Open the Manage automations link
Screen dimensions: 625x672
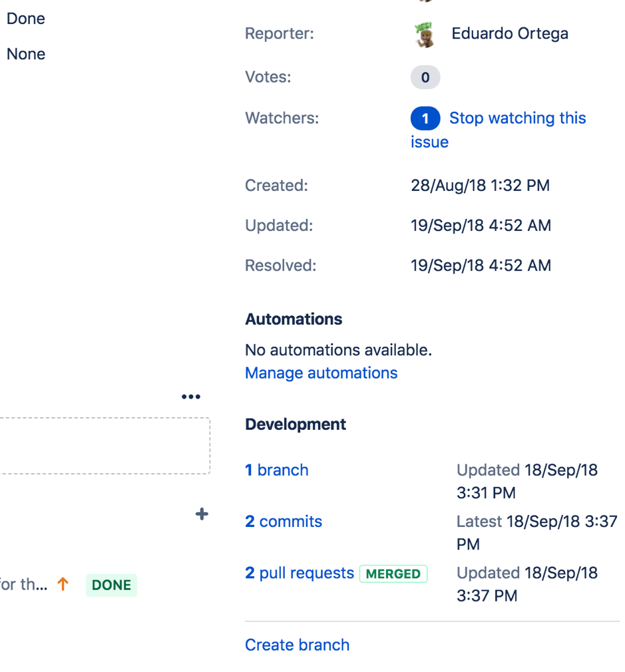pos(321,373)
